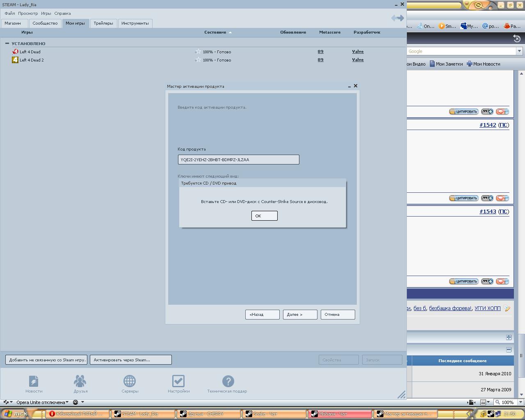Click the Left 4 Dead 2 game icon

pos(15,60)
